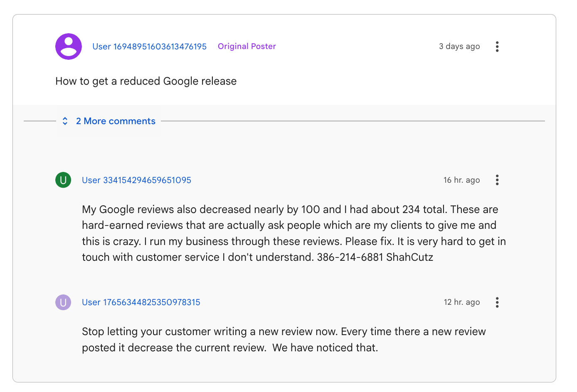Click the expand arrows icon beside More comments
The image size is (577, 392).
tap(65, 121)
